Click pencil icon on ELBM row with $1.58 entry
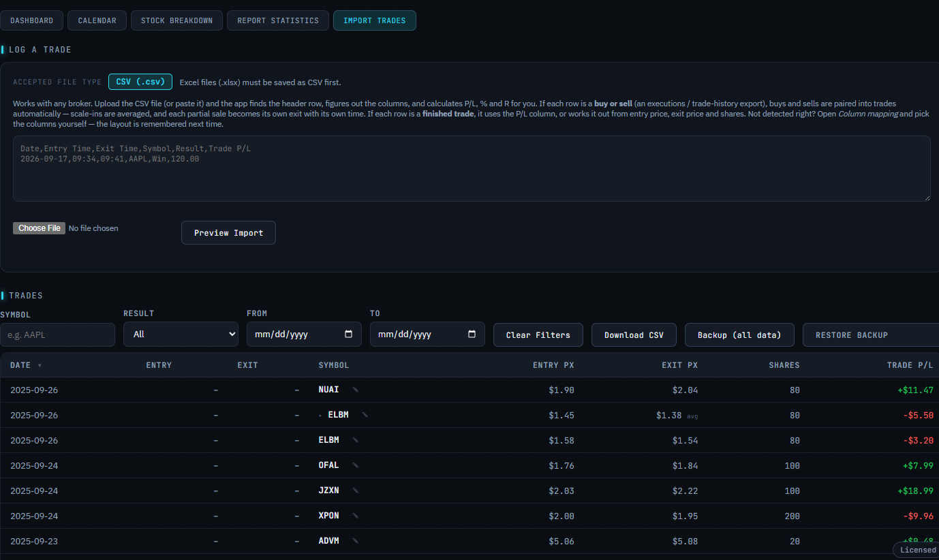The image size is (939, 560). (x=355, y=440)
